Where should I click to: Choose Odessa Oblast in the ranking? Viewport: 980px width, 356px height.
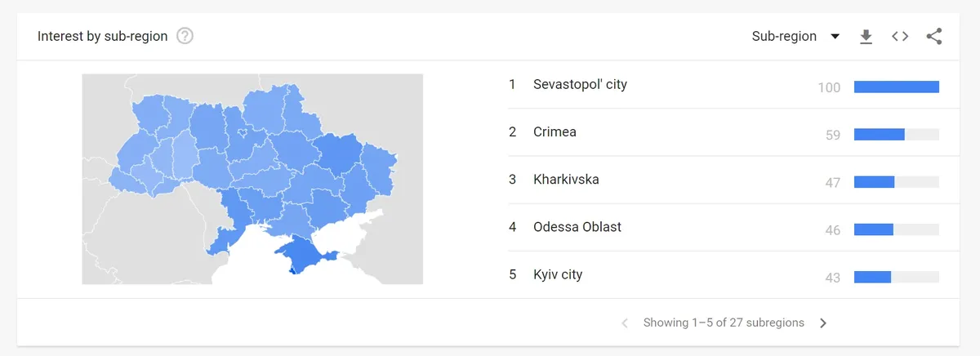pyautogui.click(x=577, y=227)
